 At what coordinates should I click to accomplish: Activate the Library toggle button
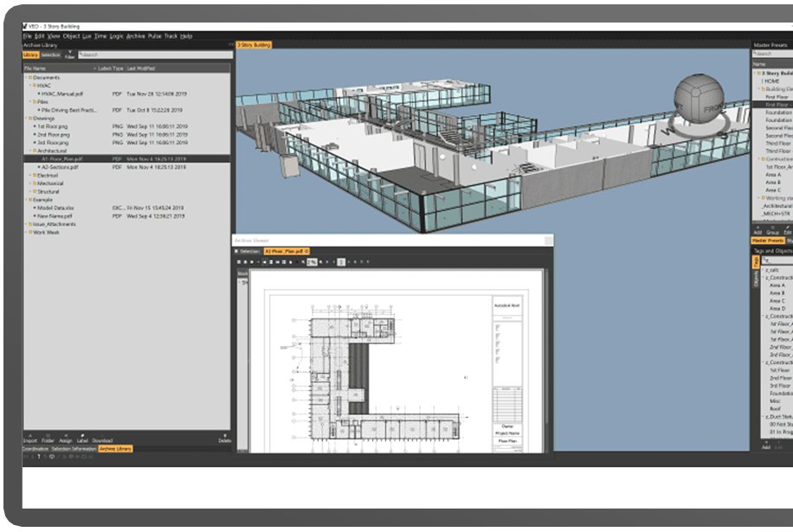[x=31, y=54]
